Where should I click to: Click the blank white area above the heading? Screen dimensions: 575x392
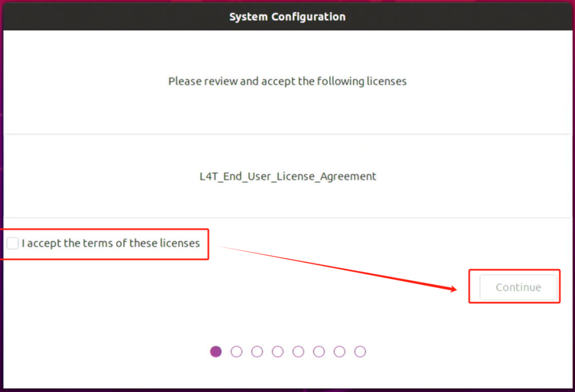(x=287, y=50)
